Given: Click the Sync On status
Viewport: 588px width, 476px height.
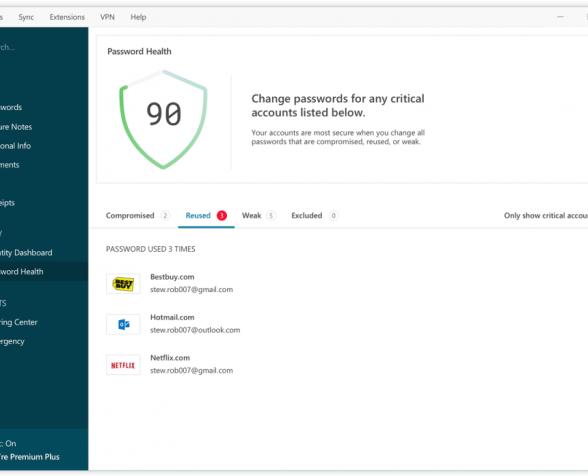Looking at the screenshot, I should tap(8, 443).
